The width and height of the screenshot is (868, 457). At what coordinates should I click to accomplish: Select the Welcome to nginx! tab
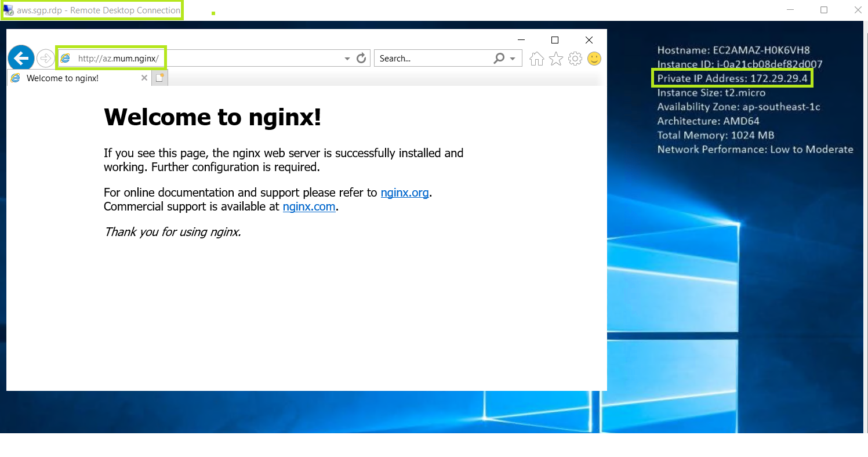pyautogui.click(x=79, y=78)
